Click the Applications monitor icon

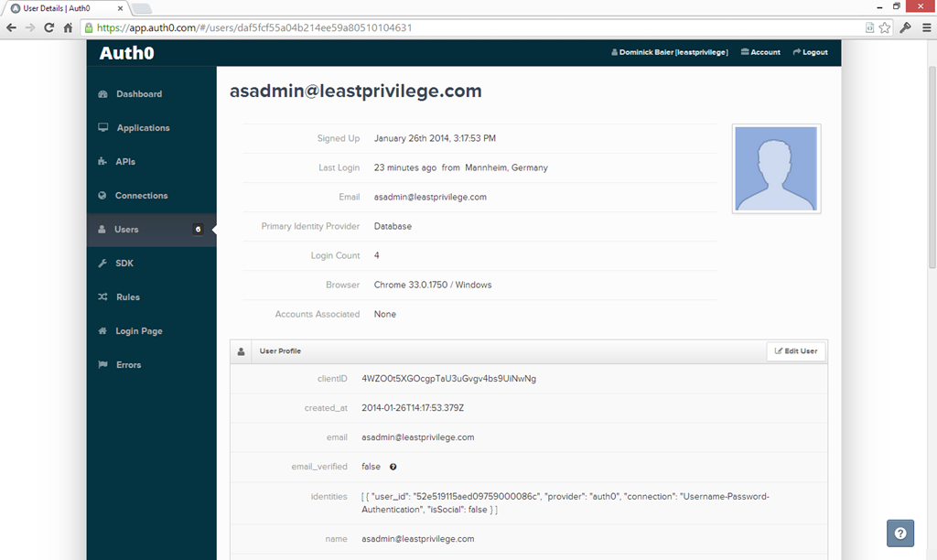103,128
